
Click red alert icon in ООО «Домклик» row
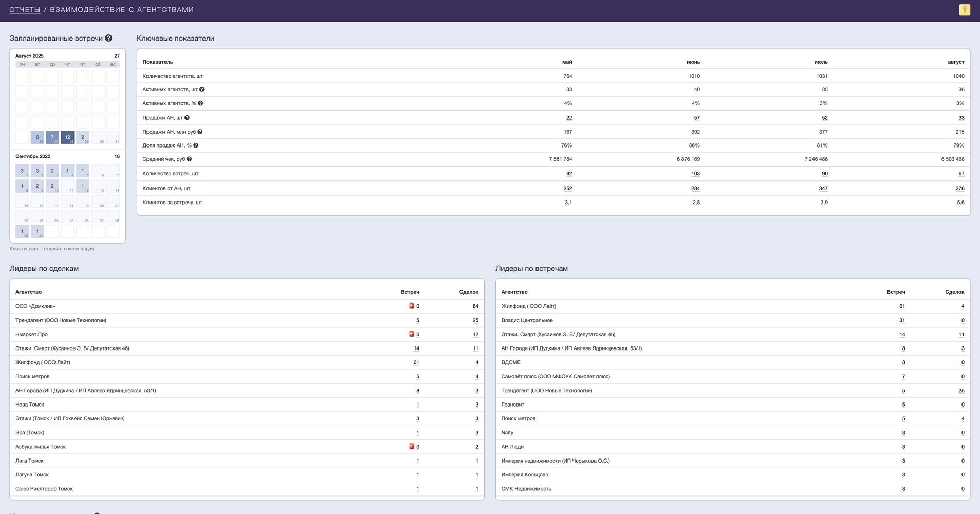click(411, 306)
